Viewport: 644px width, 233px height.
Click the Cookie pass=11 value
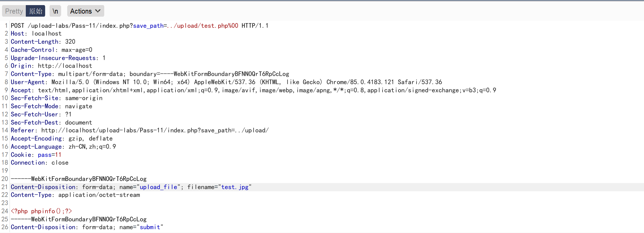click(x=50, y=155)
